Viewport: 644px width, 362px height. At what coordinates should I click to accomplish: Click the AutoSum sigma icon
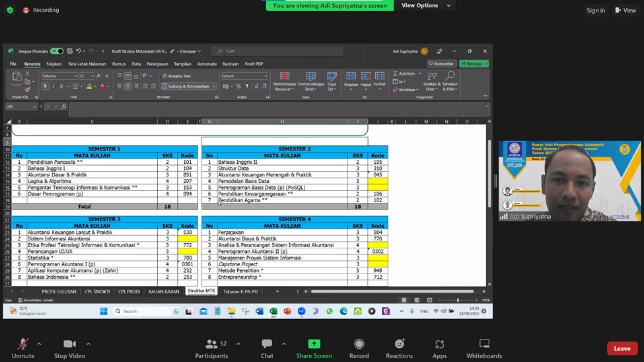tap(396, 73)
